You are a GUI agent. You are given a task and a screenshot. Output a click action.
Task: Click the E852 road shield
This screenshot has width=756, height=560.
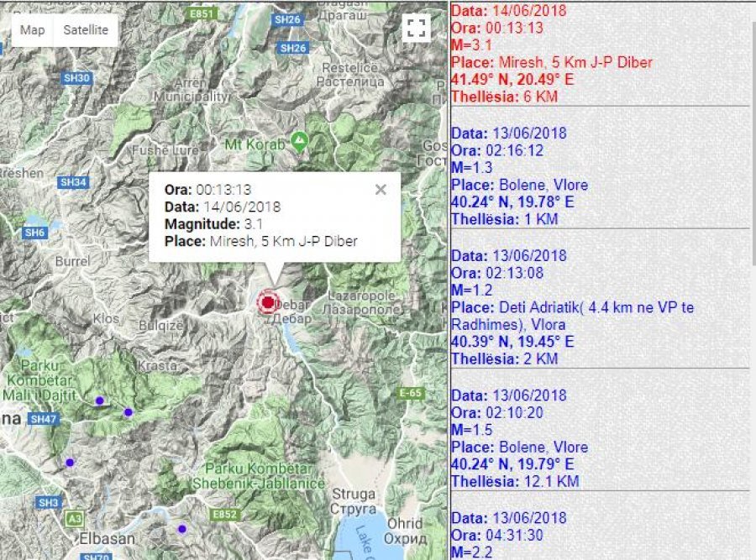pos(226,513)
